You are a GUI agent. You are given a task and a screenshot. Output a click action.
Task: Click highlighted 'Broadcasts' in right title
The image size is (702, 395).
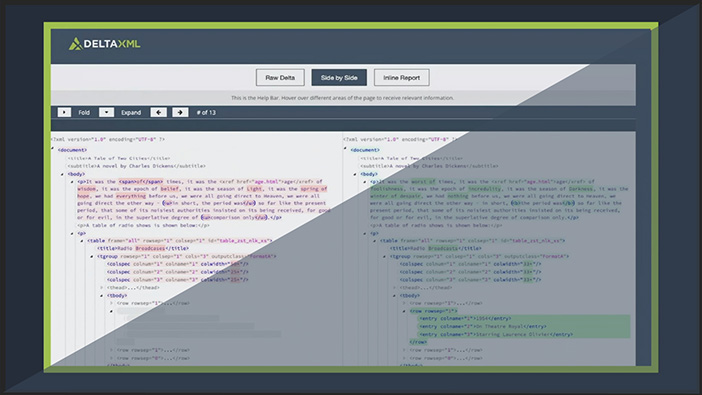point(443,249)
